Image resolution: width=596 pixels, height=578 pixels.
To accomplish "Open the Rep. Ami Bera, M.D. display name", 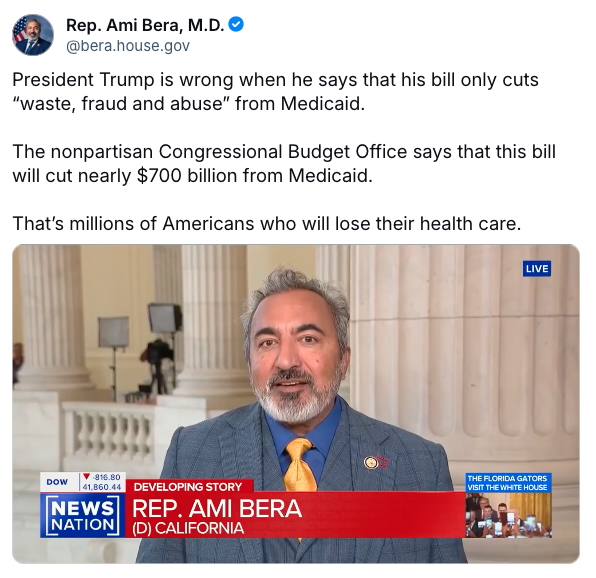I will click(145, 25).
